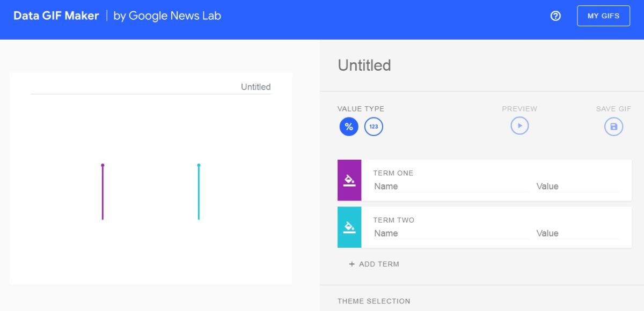Edit the Untitled title heading
The width and height of the screenshot is (644, 311).
(364, 65)
